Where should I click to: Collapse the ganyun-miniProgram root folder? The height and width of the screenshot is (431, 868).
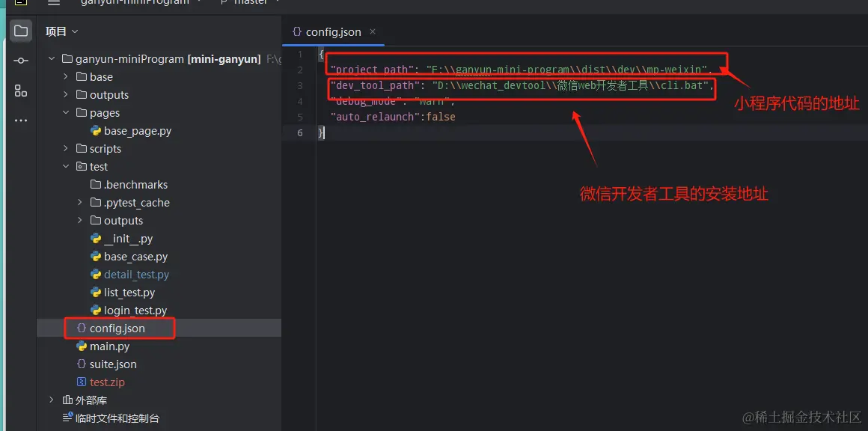[52, 58]
